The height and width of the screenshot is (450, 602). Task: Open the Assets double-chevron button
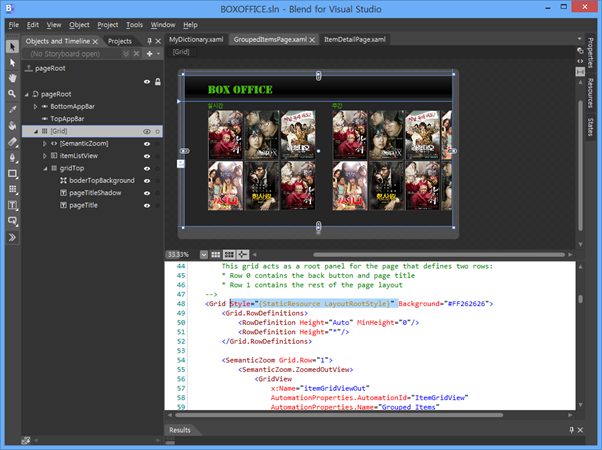coord(11,237)
